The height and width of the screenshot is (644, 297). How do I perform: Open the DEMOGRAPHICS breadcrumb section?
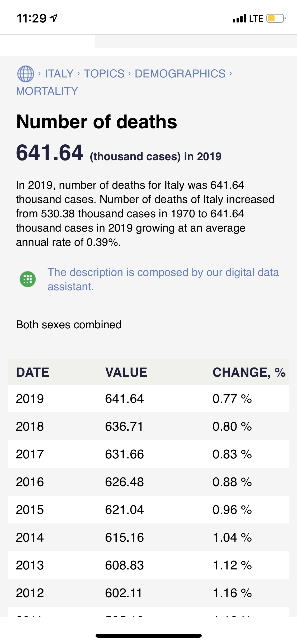[180, 74]
